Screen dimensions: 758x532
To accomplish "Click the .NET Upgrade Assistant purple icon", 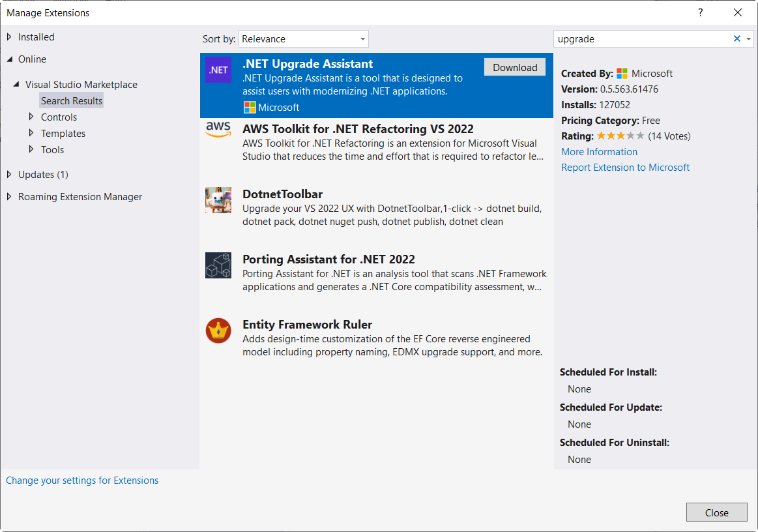I will point(218,70).
